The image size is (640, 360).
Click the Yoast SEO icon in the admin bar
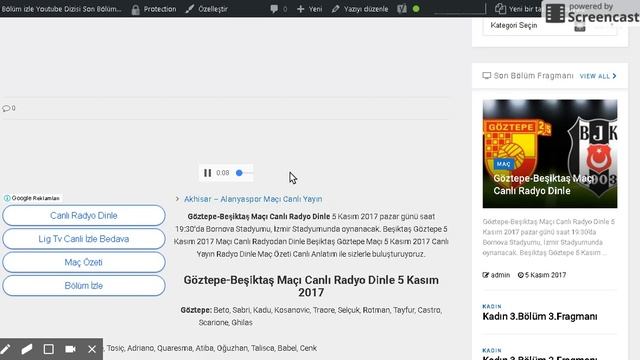tap(402, 9)
